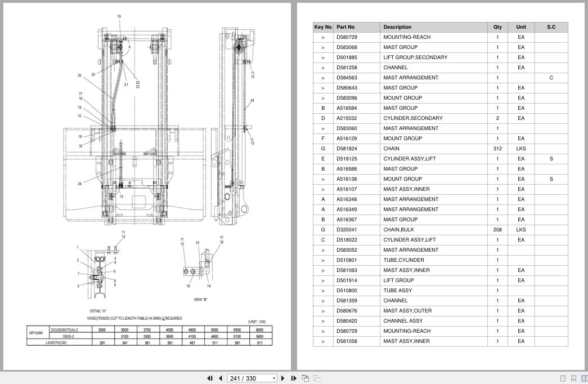This screenshot has height=384, width=588.
Task: Select part number A516138
Action: point(347,179)
